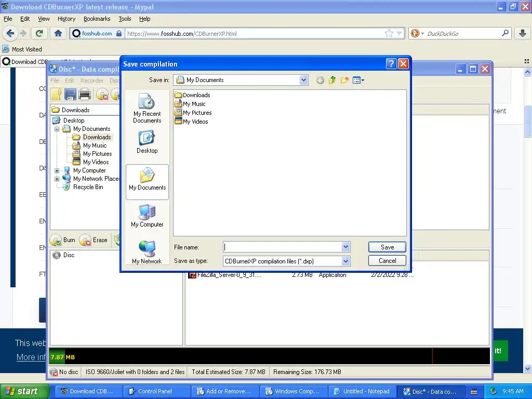Click the Save button in the dialog

click(x=387, y=247)
